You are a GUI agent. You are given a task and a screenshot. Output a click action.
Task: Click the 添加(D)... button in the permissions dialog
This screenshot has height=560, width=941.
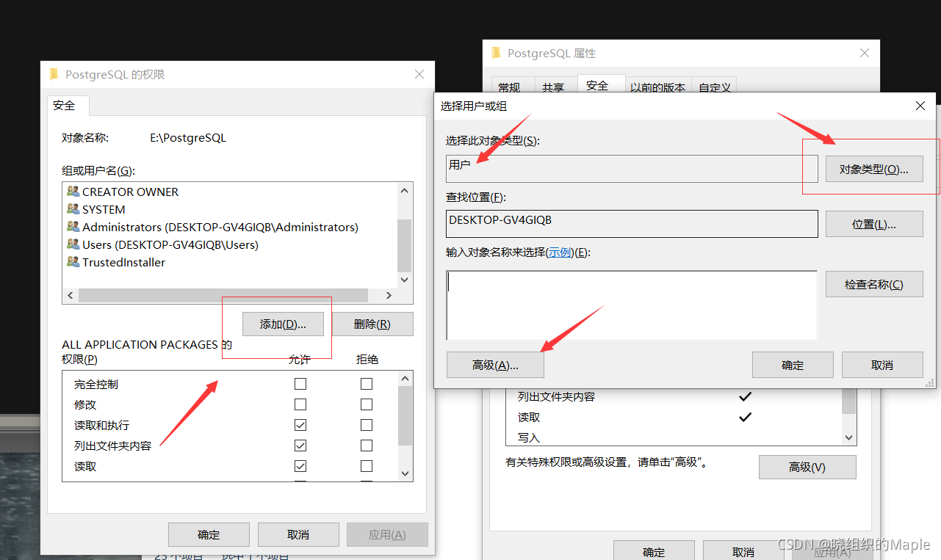[283, 324]
